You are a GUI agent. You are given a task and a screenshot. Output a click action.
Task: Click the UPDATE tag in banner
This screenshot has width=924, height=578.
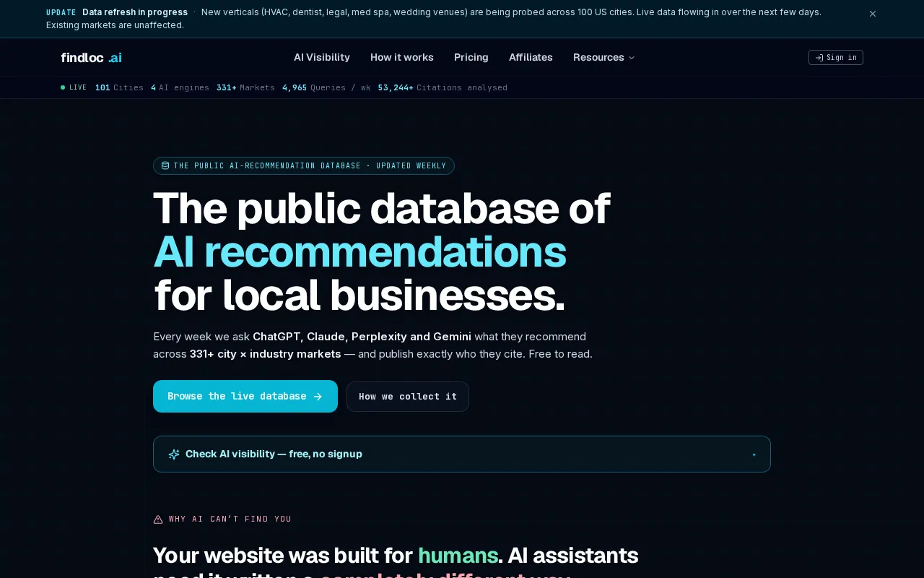(61, 12)
